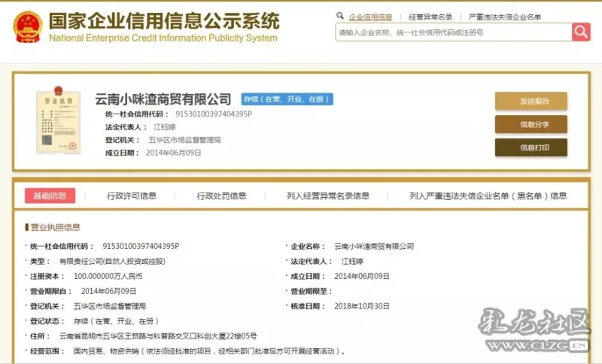The image size is (602, 364).
Task: Select the 严重违法失信企业名单 search category
Action: click(505, 17)
